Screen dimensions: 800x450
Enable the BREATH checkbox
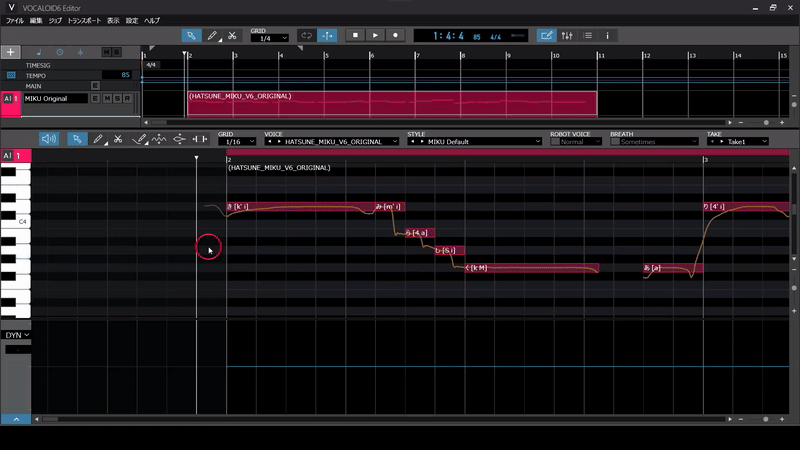coord(615,142)
